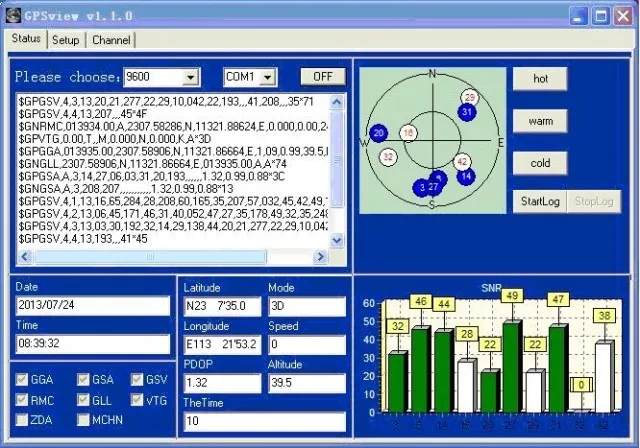Viewport: 640px width, 448px height.
Task: Minimize the GPSview window
Action: (x=577, y=16)
